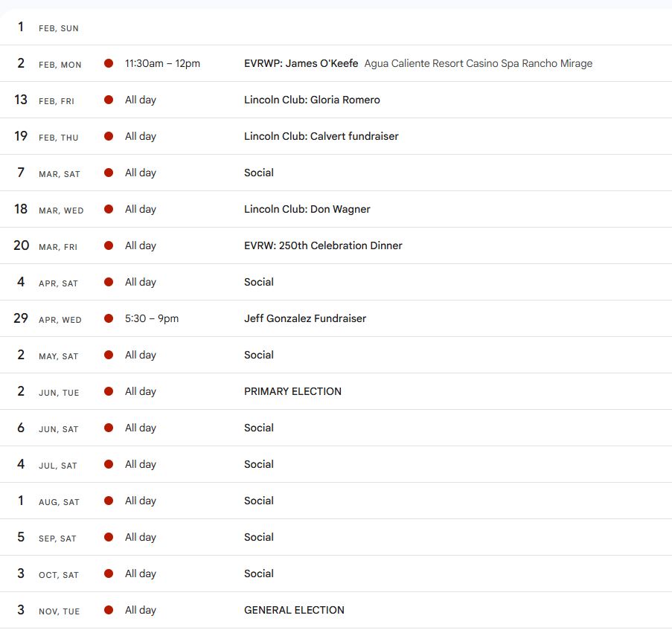Click the 5:30 – 9pm time label
Screen dimensions: 672x630
click(152, 319)
